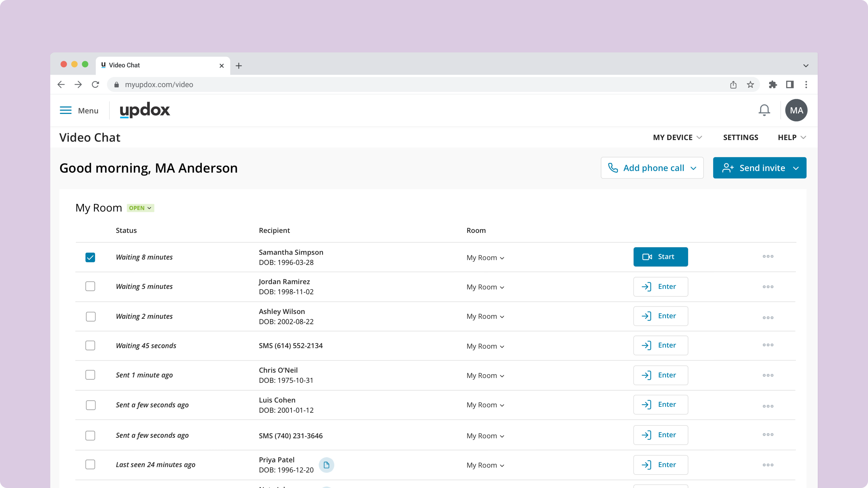Image resolution: width=868 pixels, height=488 pixels.
Task: Check the Ashley Wilson row checkbox
Action: point(91,317)
